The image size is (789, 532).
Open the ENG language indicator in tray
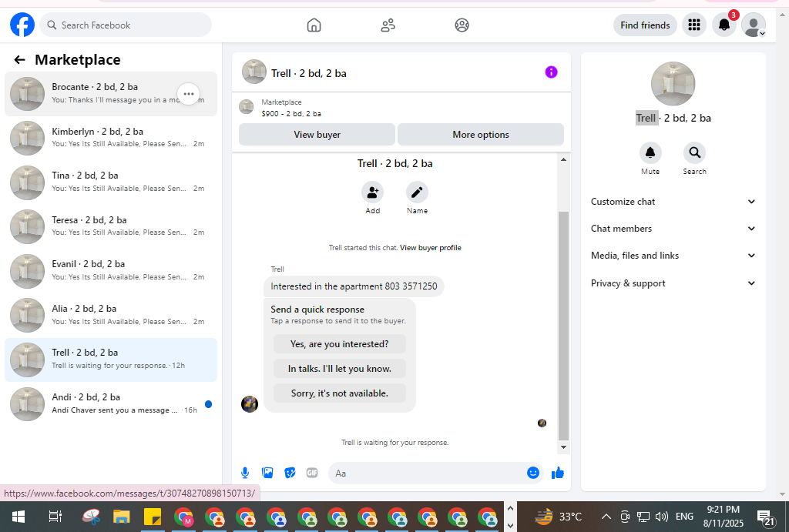(x=684, y=517)
